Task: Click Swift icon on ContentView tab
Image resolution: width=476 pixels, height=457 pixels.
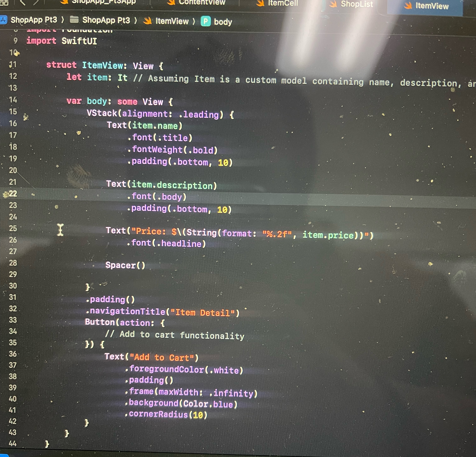Action: pos(171,2)
